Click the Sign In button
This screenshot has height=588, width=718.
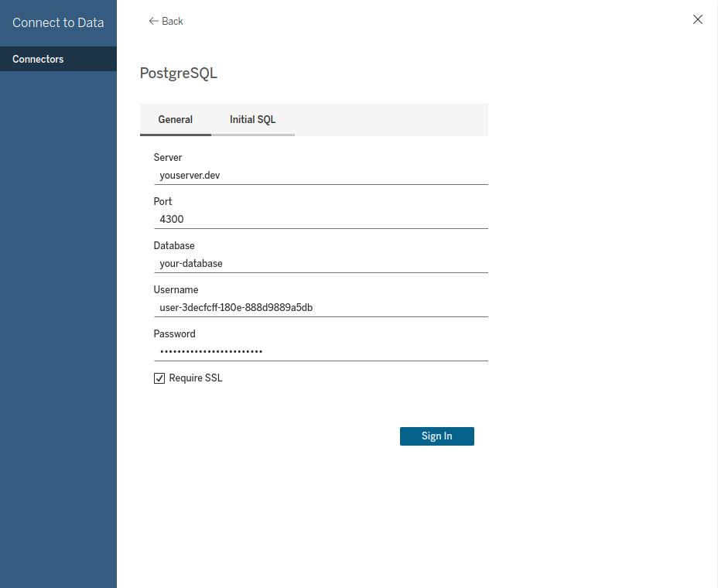pos(437,436)
